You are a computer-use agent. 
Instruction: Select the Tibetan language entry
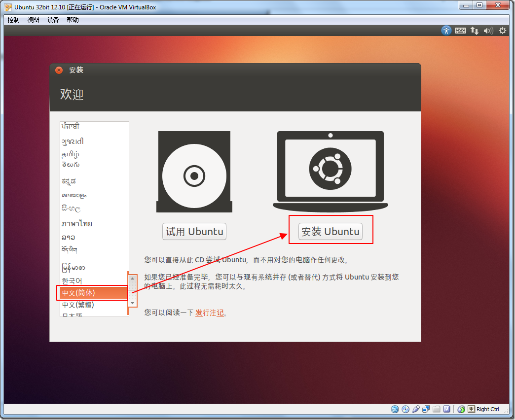[94, 250]
